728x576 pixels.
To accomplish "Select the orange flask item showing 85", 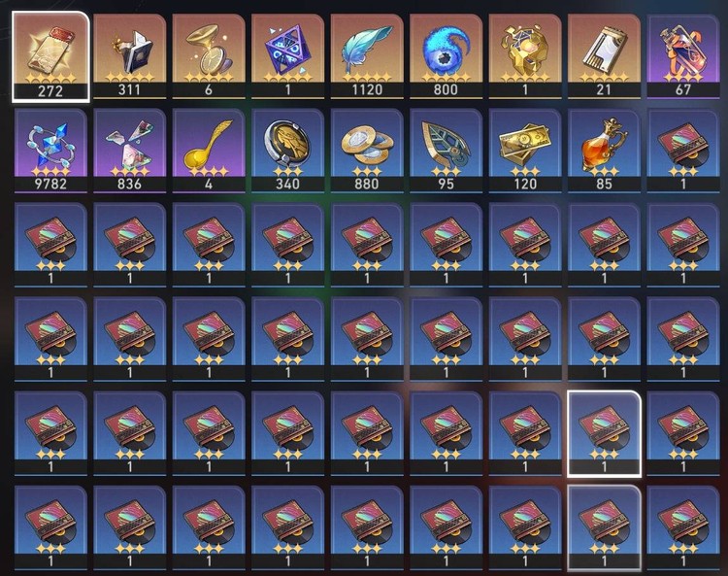I will (x=604, y=151).
